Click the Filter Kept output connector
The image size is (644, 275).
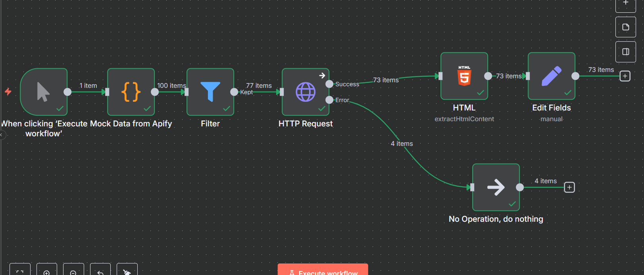point(234,92)
